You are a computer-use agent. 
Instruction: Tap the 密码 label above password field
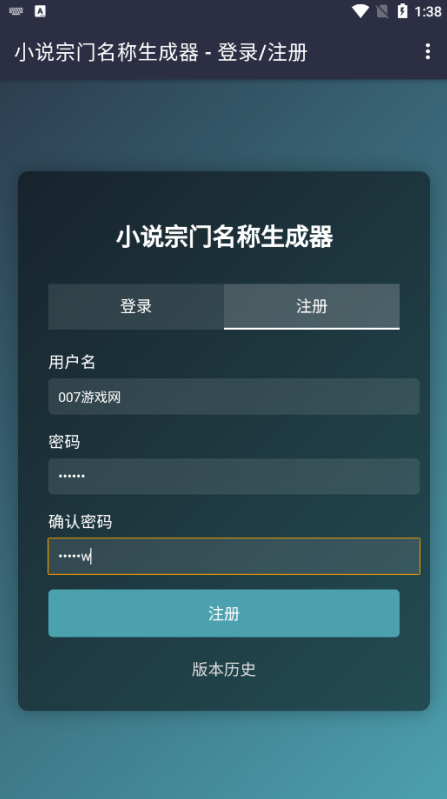[64, 442]
